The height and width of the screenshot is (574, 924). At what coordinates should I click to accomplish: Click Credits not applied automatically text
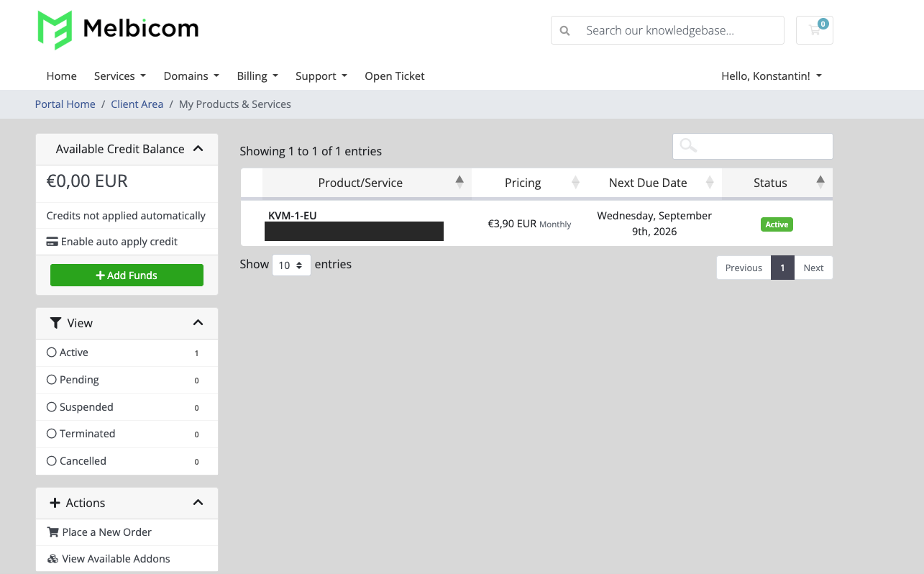(126, 216)
